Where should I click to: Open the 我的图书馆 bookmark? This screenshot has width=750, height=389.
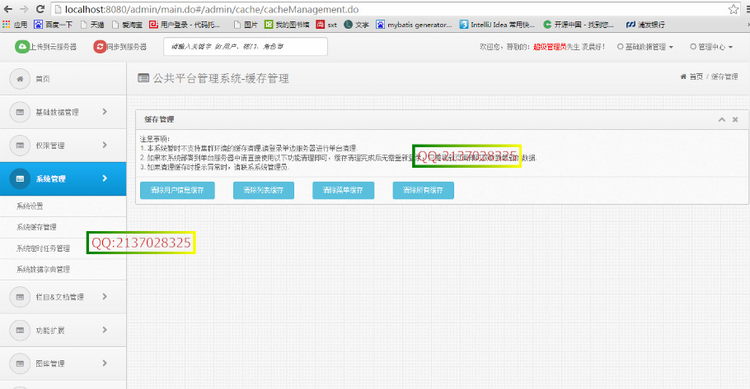tap(287, 24)
